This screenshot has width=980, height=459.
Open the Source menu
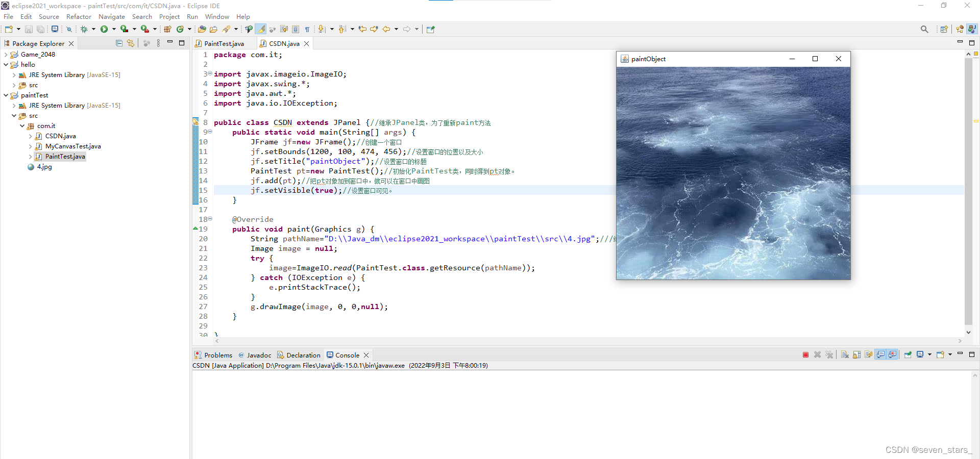pos(49,16)
